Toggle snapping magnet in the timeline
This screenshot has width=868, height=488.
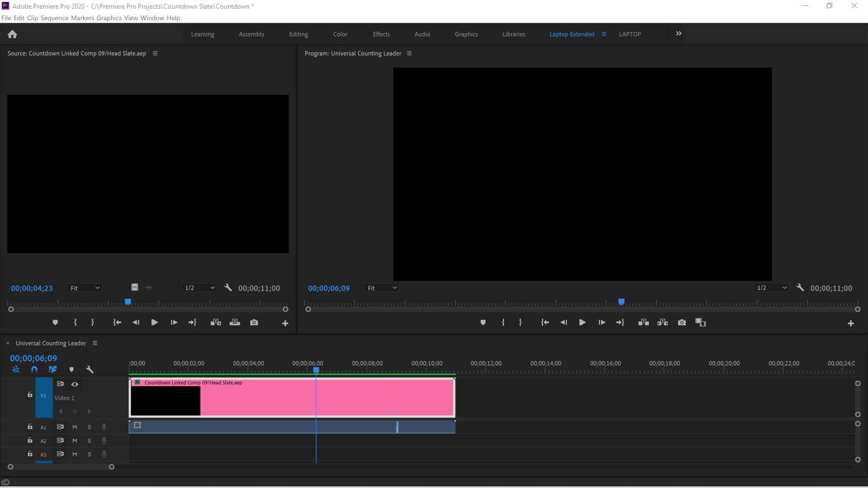[x=34, y=369]
